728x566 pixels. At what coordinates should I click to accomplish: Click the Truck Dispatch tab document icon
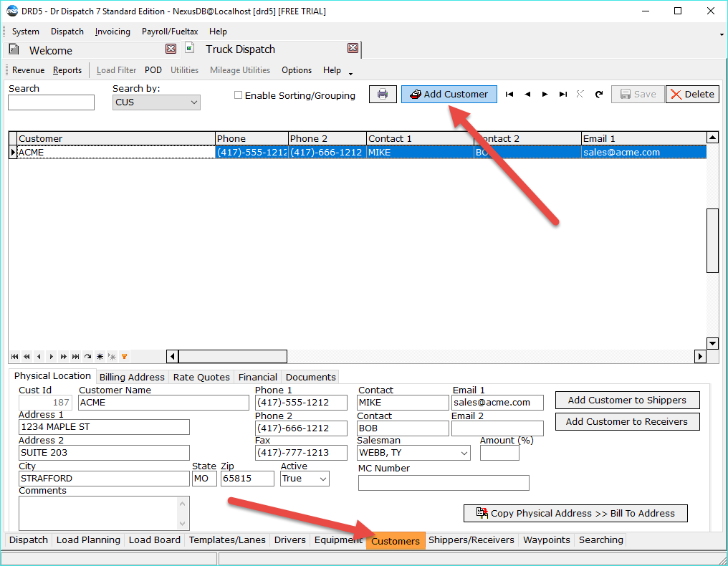pos(189,47)
